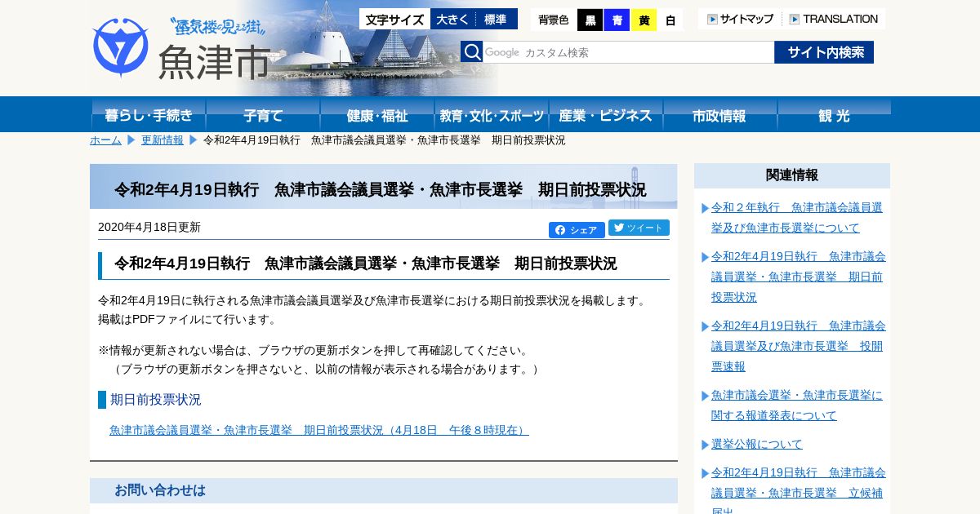Open the 産業・ビジネス menu

(605, 114)
